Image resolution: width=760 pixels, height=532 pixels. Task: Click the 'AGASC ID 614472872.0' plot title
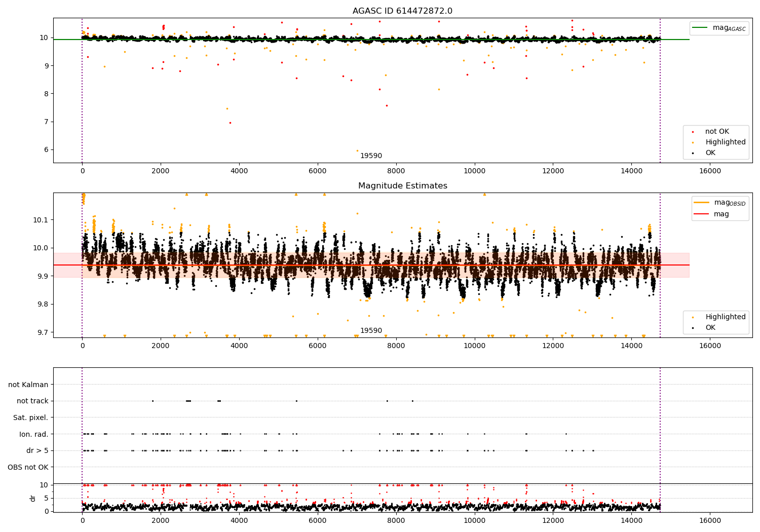click(x=403, y=11)
